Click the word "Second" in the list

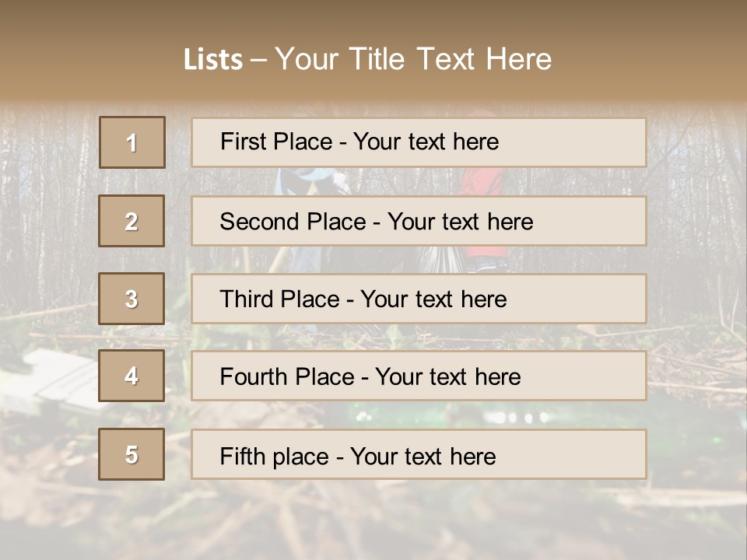tap(260, 222)
